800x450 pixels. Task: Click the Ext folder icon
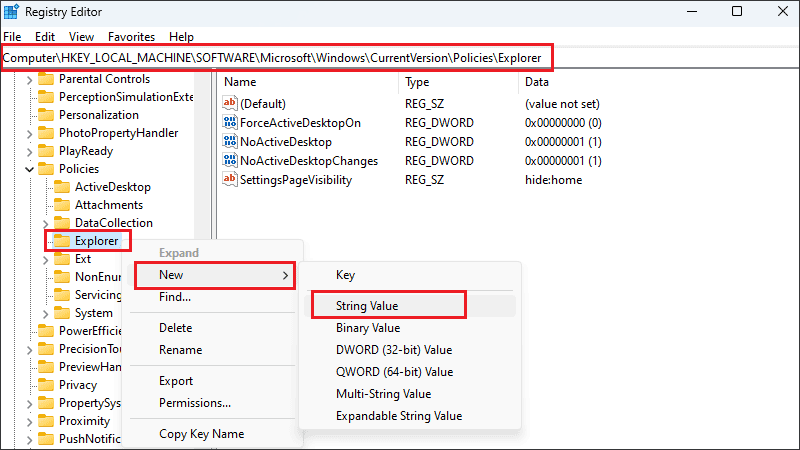(62, 259)
